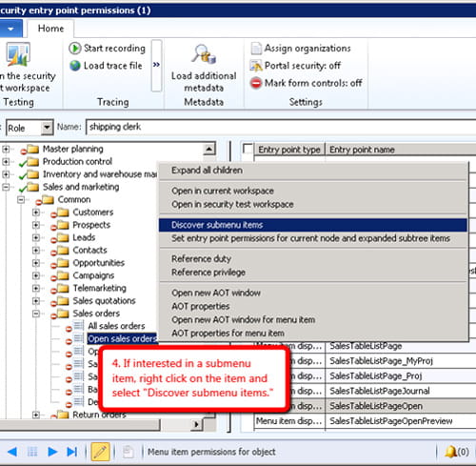Expand the Tracing group overflow chevron
476x466 pixels.
point(156,65)
